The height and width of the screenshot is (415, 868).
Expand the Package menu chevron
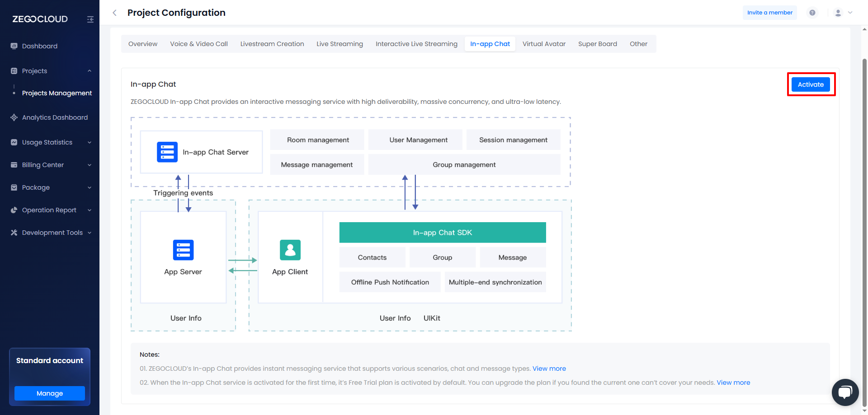coord(90,187)
